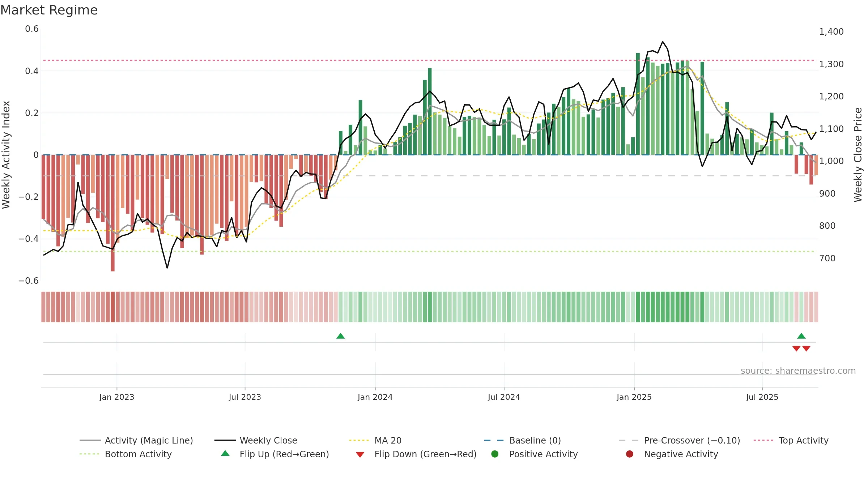Image resolution: width=868 pixels, height=488 pixels.
Task: Click the left red Flip Down triangle marker
Action: [x=796, y=348]
